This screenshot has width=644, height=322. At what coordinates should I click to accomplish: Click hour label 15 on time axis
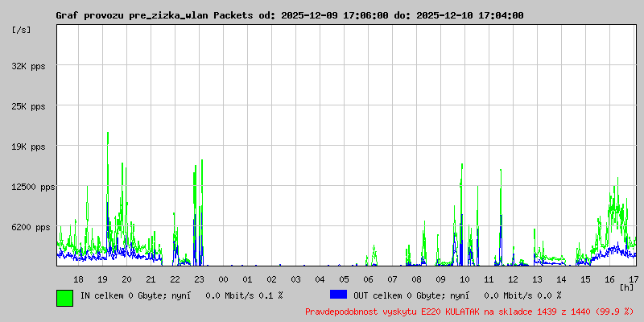tap(585, 279)
